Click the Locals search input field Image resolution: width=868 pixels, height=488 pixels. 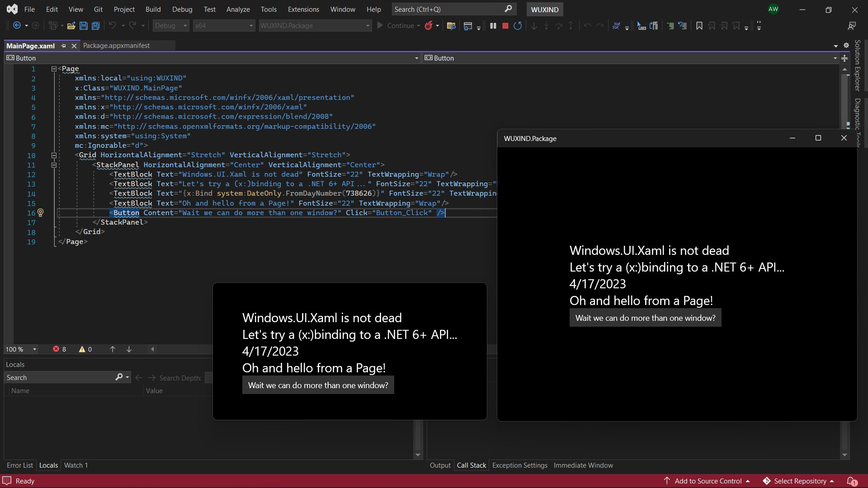(x=59, y=377)
